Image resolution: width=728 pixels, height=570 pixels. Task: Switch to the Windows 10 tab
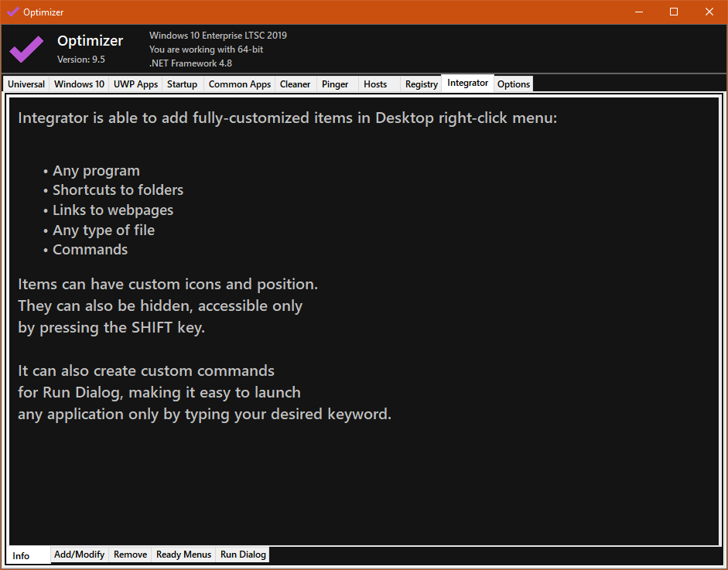pyautogui.click(x=79, y=84)
